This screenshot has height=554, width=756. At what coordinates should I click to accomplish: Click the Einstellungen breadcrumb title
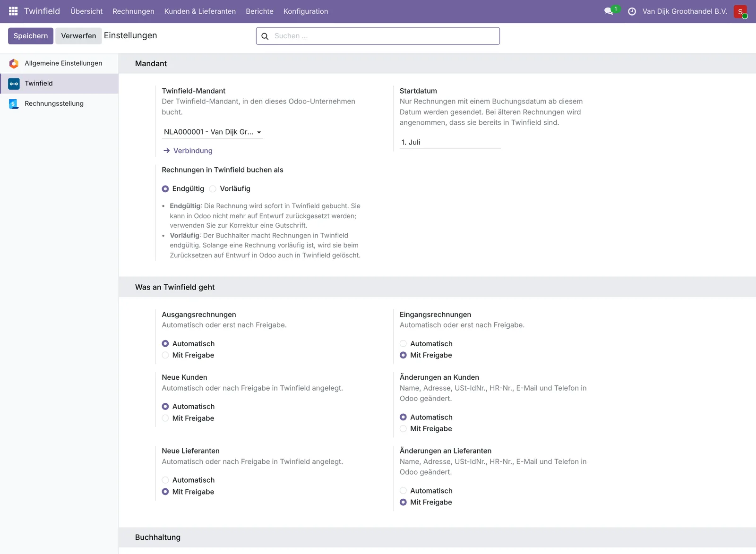[x=130, y=35]
